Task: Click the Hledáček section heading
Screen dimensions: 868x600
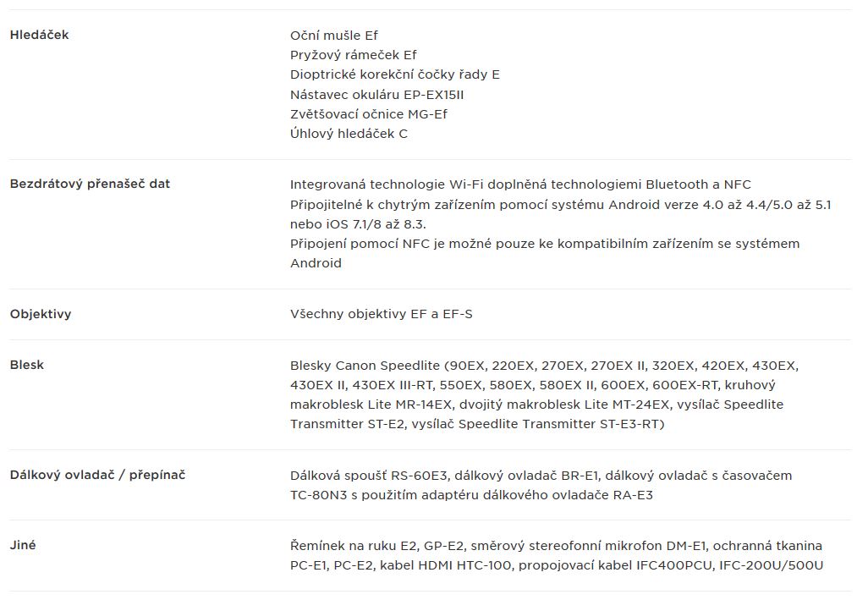Action: pos(39,35)
